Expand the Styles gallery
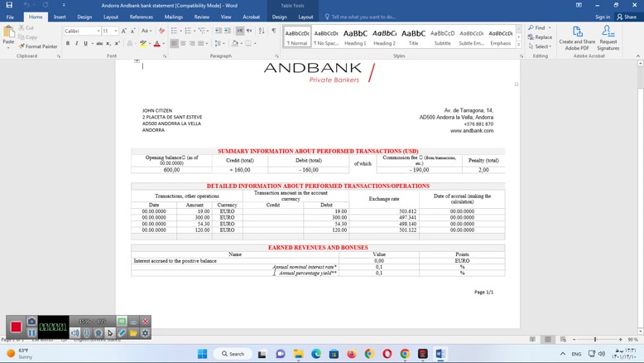 520,45
